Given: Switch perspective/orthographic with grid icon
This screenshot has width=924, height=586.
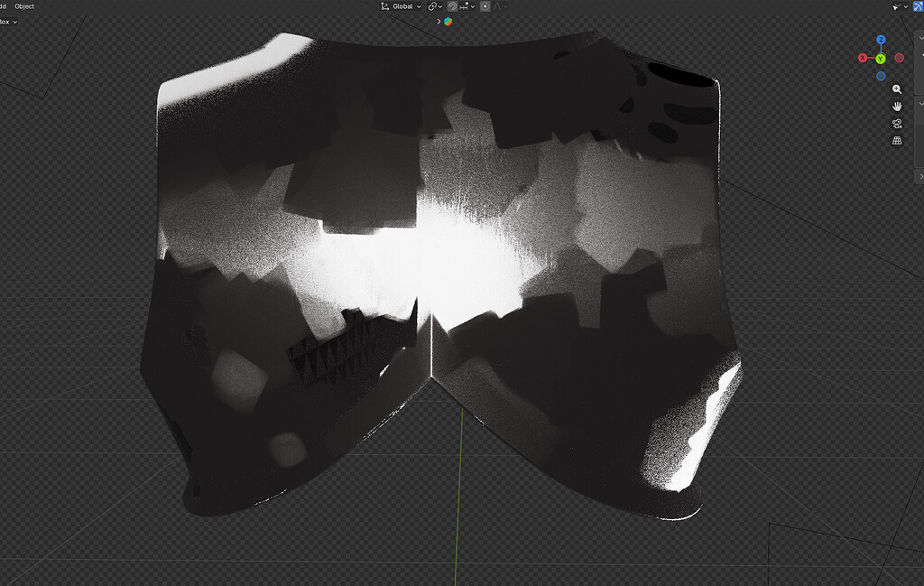Looking at the screenshot, I should 897,141.
